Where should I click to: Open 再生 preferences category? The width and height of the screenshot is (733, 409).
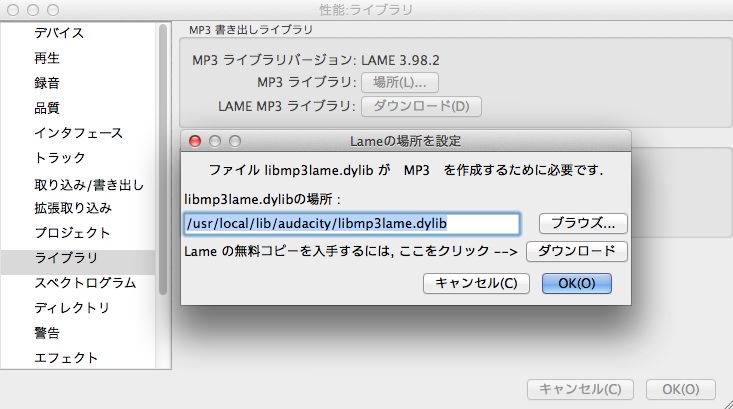[x=47, y=58]
